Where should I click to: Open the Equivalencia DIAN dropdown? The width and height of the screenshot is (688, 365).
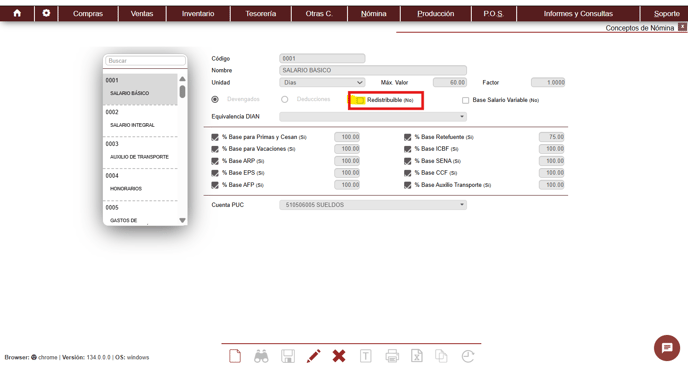coord(373,117)
